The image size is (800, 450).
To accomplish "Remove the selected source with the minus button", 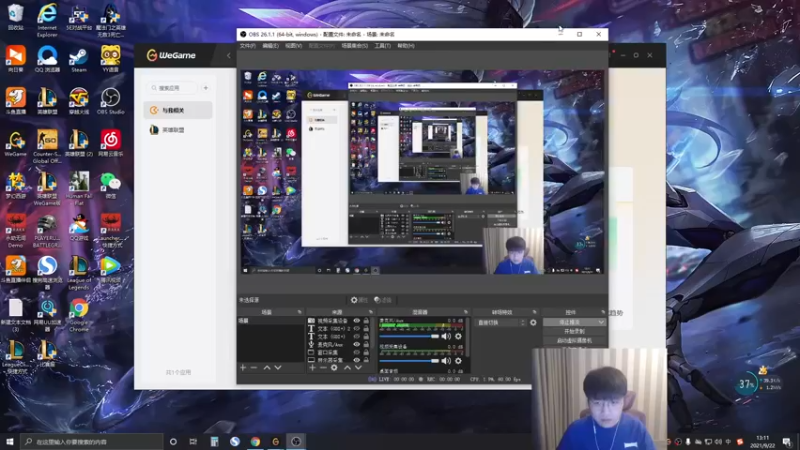I will pyautogui.click(x=323, y=367).
